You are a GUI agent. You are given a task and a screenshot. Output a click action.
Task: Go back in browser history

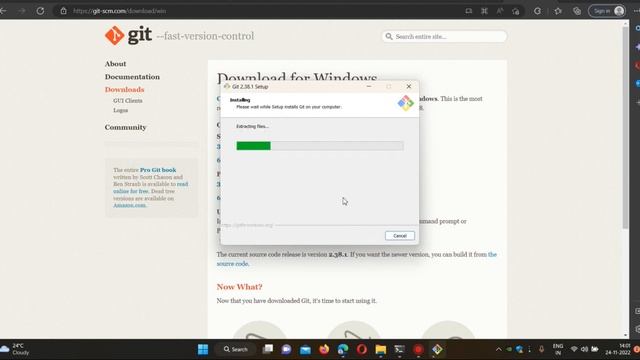click(x=3, y=11)
